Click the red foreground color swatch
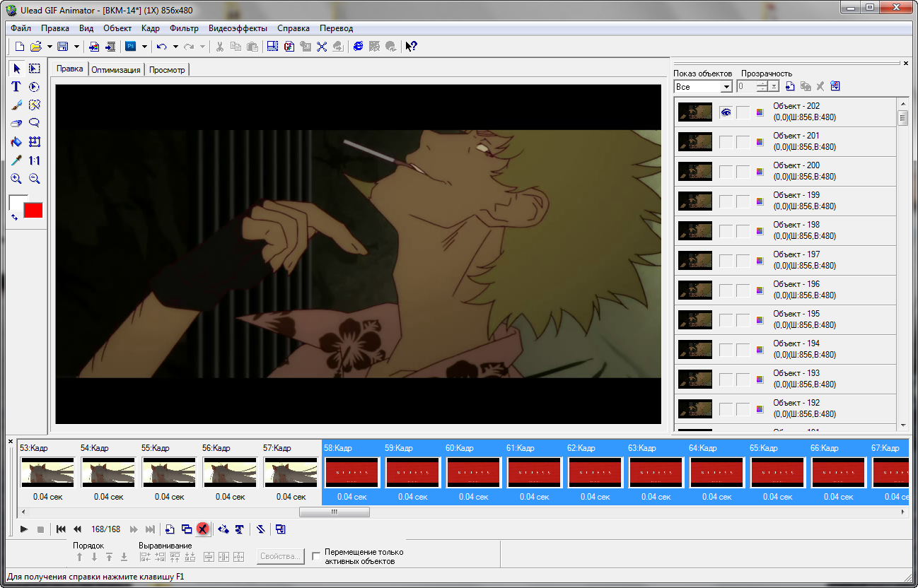 pos(33,210)
